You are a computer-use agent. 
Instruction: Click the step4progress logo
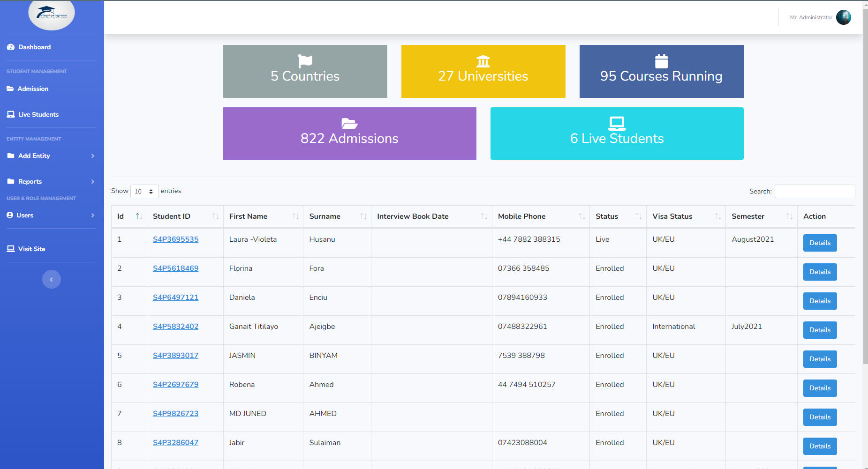click(x=52, y=15)
